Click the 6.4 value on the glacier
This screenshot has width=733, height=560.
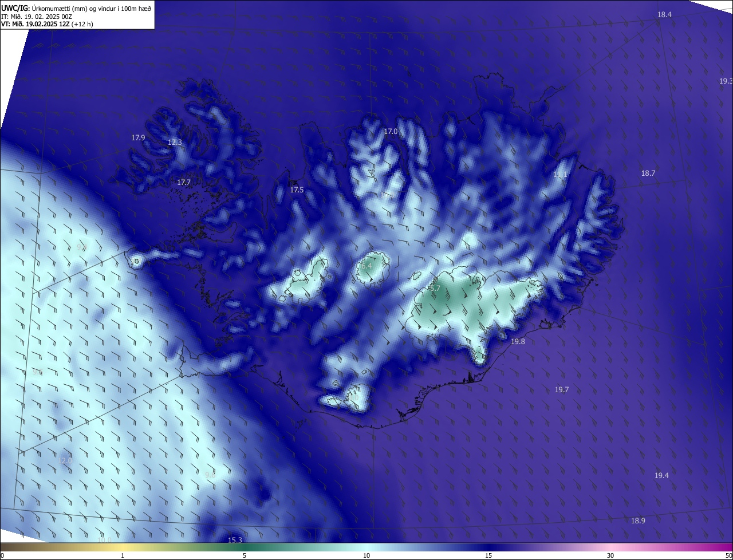pos(366,266)
